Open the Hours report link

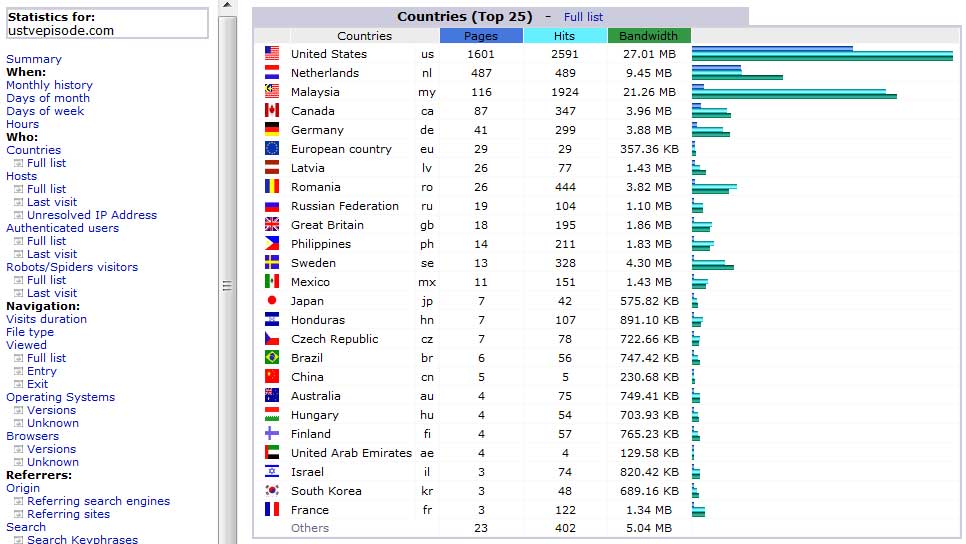click(x=22, y=124)
